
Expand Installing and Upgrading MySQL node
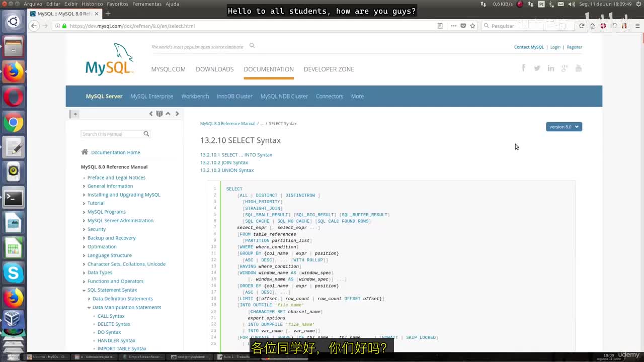(x=84, y=195)
